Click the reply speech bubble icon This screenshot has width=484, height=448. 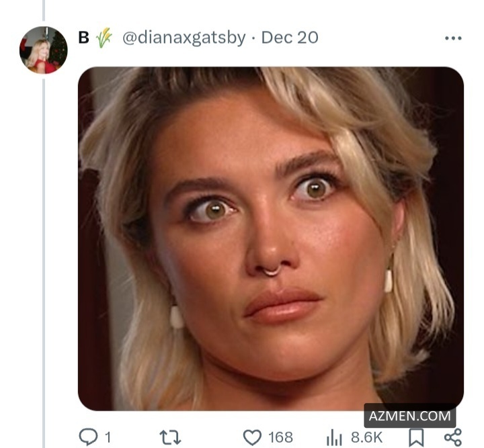(89, 437)
